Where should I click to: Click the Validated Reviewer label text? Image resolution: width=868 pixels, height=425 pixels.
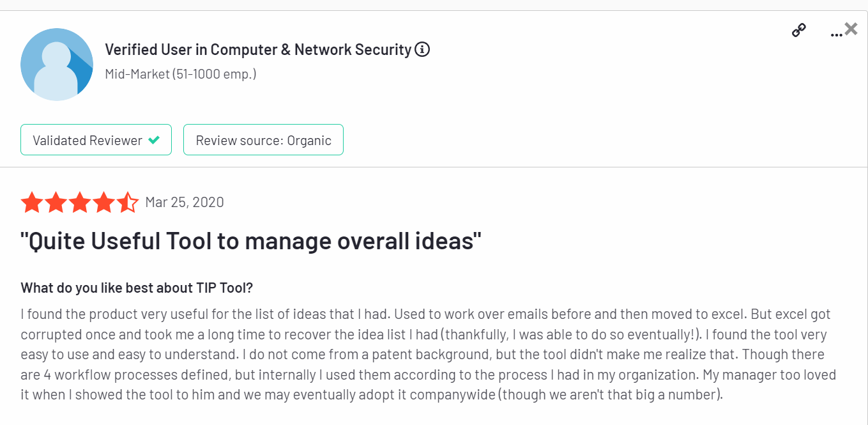point(88,141)
